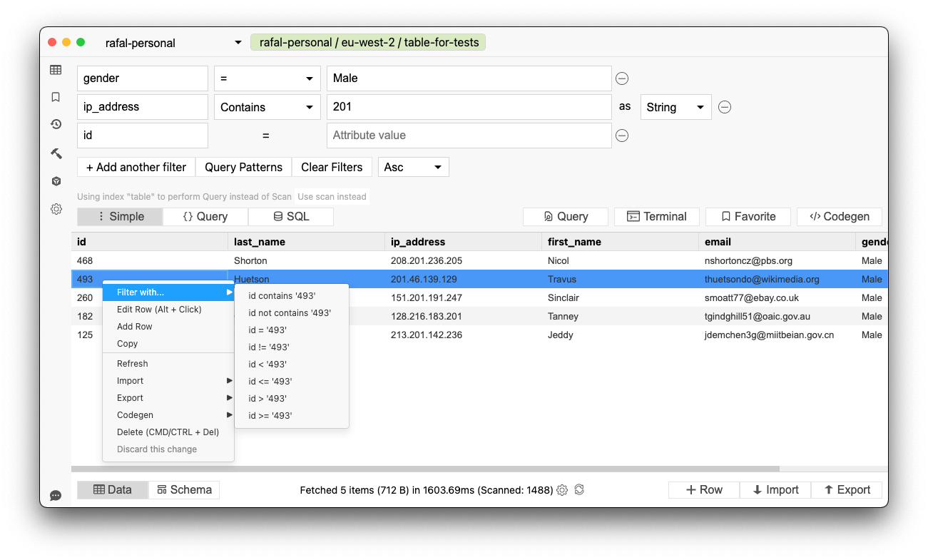Refresh results with circular arrows icon
Image resolution: width=928 pixels, height=560 pixels.
579,490
